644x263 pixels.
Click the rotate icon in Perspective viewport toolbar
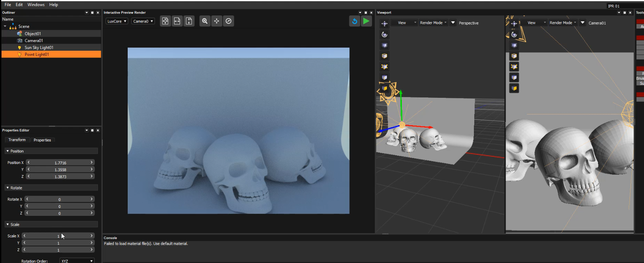[384, 34]
